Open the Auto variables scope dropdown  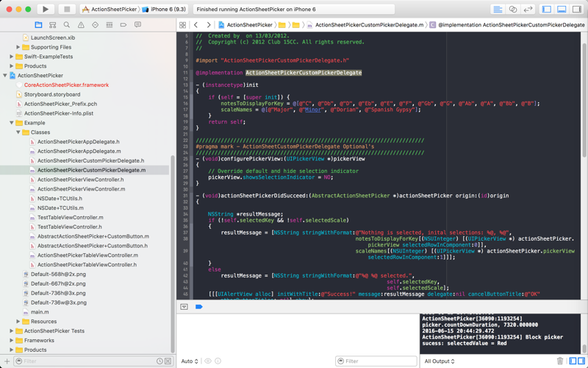point(190,361)
